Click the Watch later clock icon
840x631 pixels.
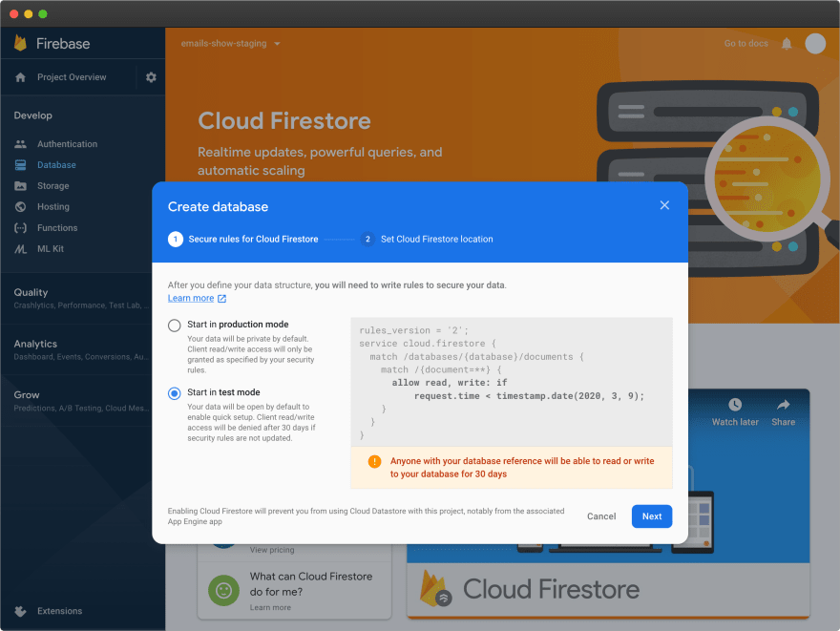click(735, 405)
